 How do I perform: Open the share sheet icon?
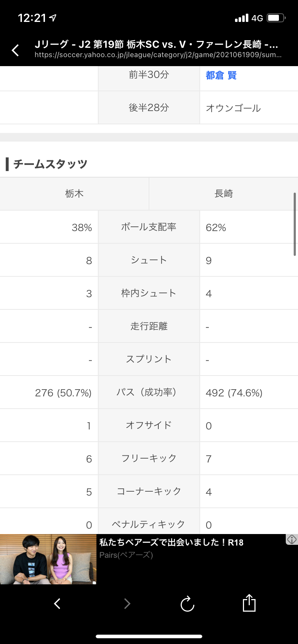249,603
